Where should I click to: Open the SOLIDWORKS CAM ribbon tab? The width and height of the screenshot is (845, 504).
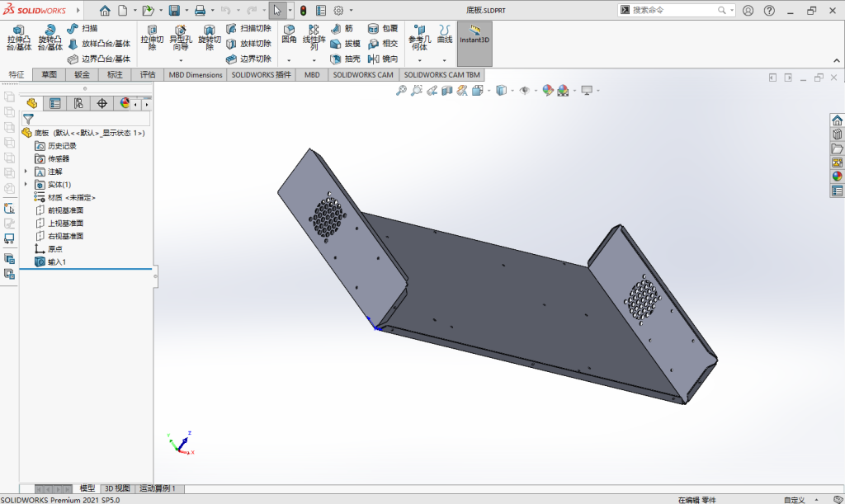pyautogui.click(x=363, y=74)
